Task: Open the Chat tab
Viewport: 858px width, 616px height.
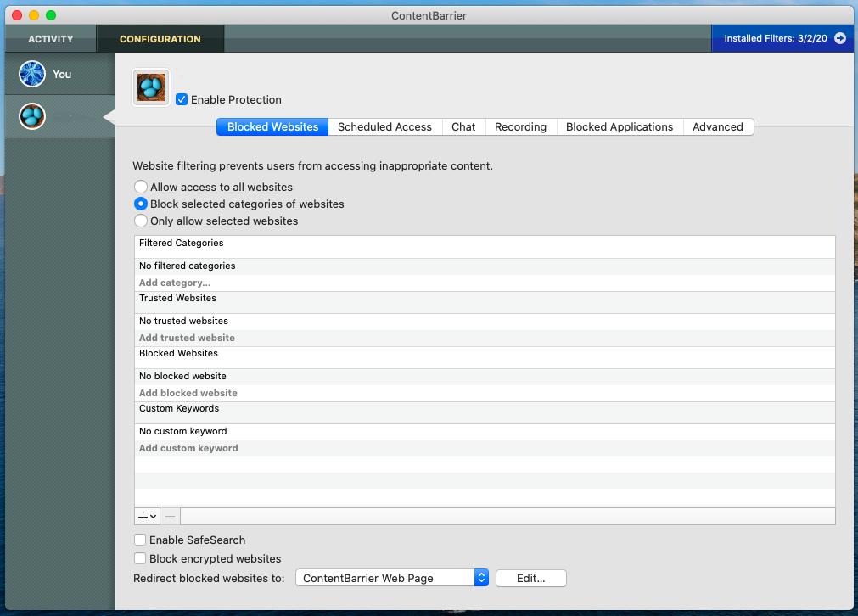Action: click(x=463, y=127)
